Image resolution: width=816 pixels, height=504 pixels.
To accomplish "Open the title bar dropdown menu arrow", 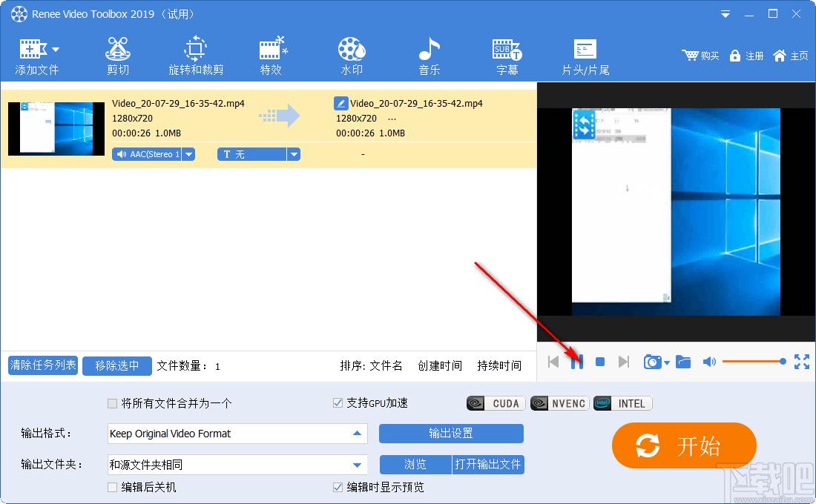I will tap(725, 15).
